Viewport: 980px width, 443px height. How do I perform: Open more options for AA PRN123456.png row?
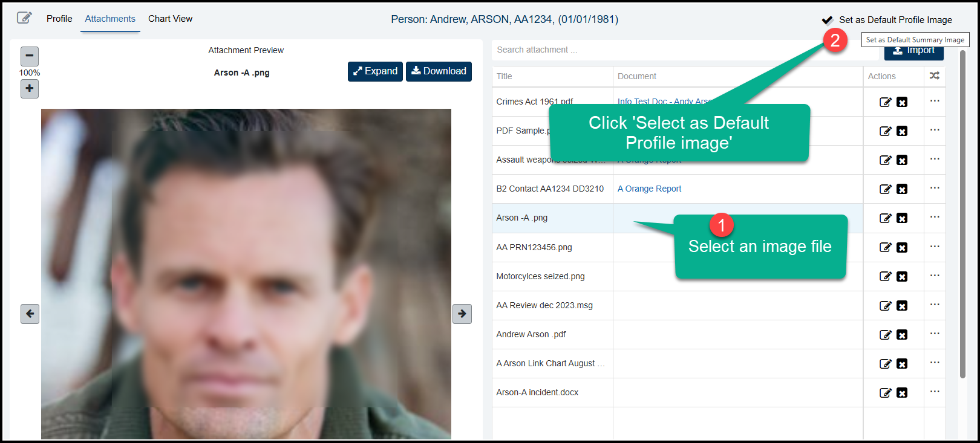(935, 247)
